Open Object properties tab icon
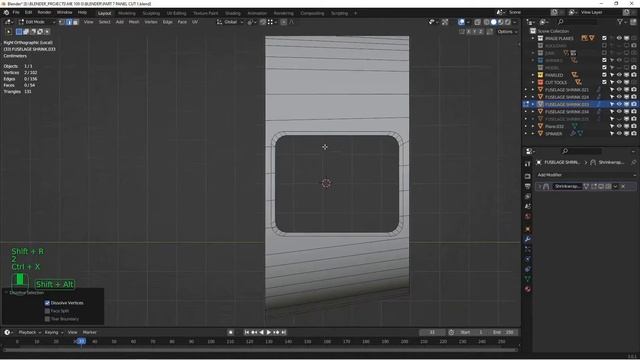 [x=528, y=229]
